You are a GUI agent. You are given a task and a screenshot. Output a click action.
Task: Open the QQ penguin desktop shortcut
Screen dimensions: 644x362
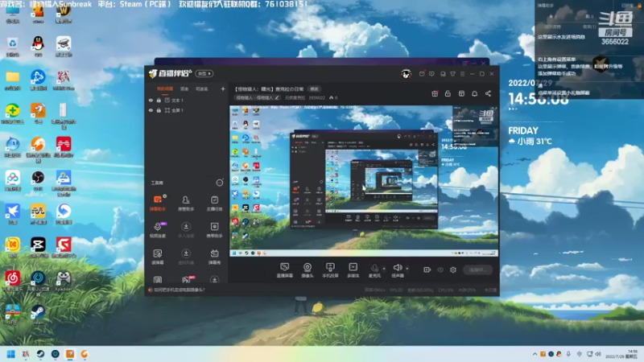[38, 46]
